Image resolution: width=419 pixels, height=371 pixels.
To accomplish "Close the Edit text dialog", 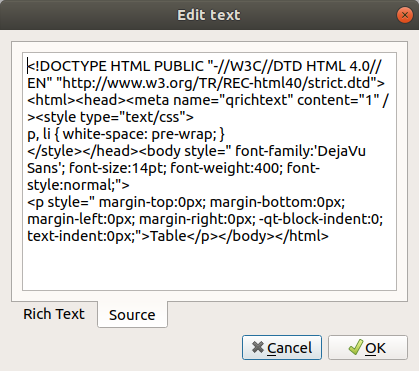I will click(x=405, y=15).
